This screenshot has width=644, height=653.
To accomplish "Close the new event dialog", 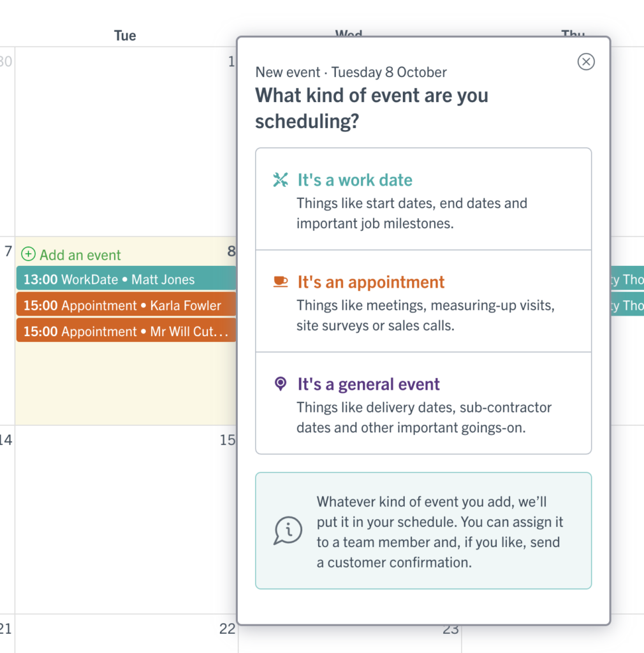I will (586, 62).
